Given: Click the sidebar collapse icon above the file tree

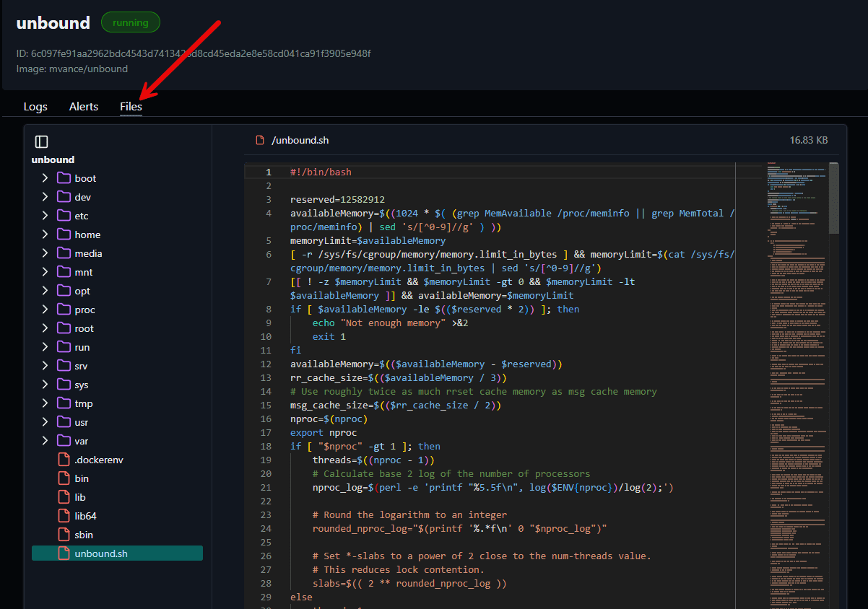Looking at the screenshot, I should (41, 141).
